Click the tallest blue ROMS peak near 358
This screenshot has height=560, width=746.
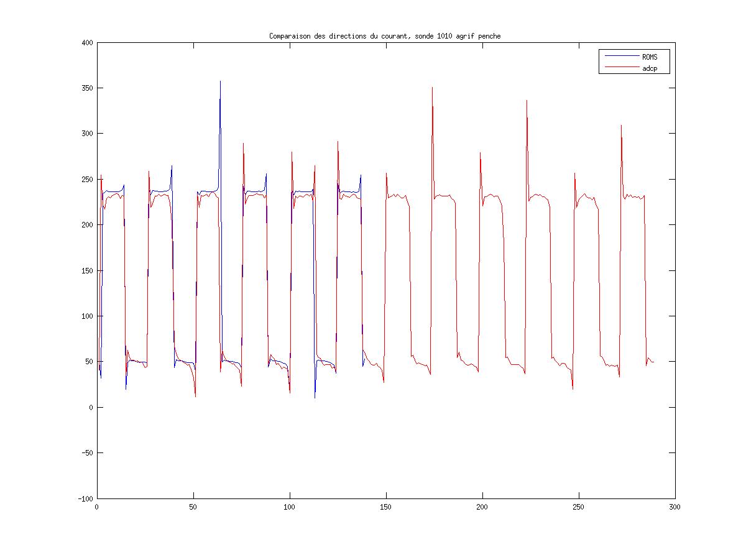coord(220,81)
